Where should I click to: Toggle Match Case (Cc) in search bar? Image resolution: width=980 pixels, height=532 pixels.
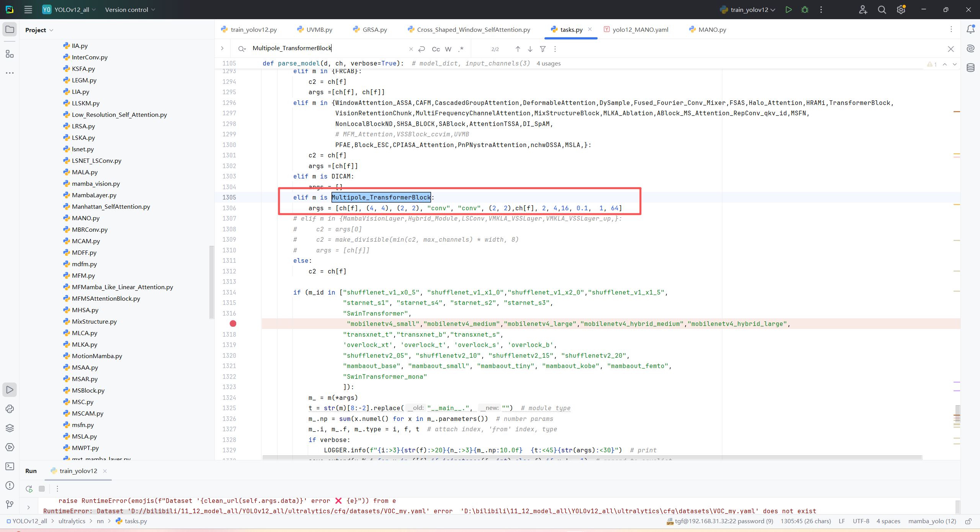[436, 49]
